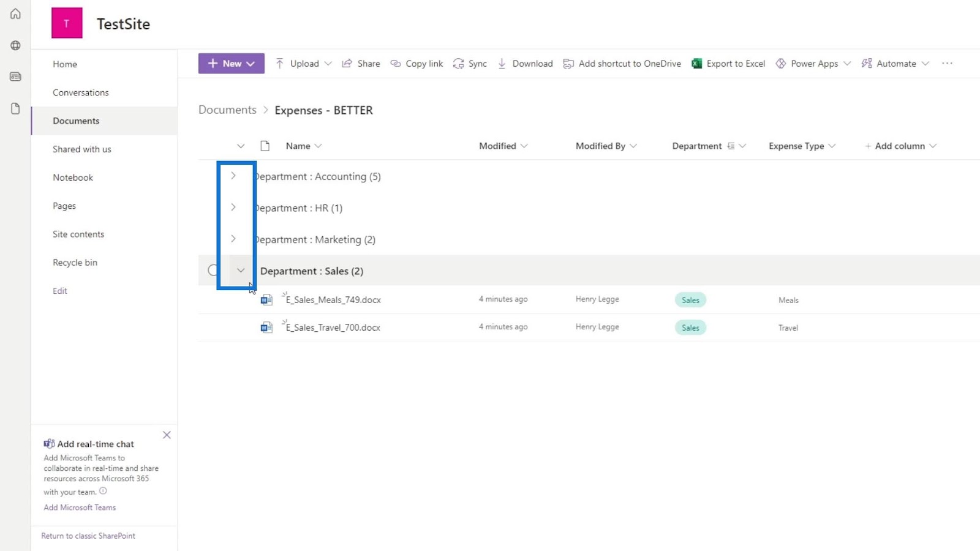
Task: Open the New button dropdown
Action: coord(232,63)
